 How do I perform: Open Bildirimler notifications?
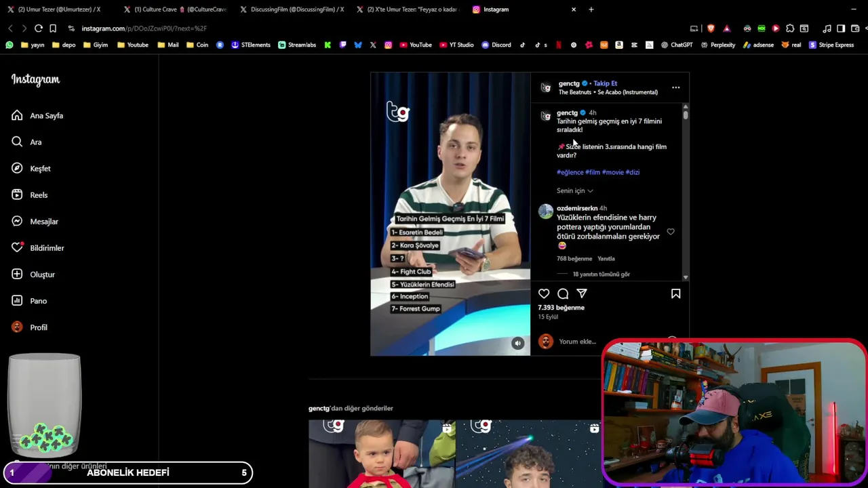click(x=37, y=248)
